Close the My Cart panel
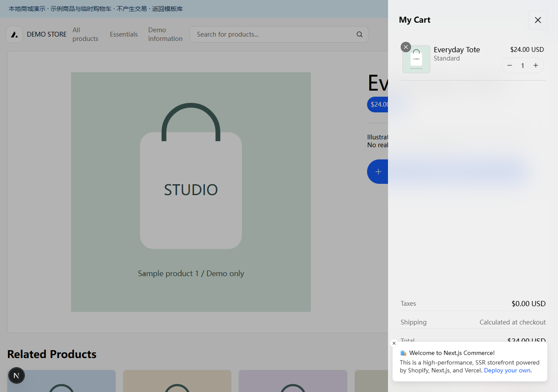The width and height of the screenshot is (558, 392). 538,20
